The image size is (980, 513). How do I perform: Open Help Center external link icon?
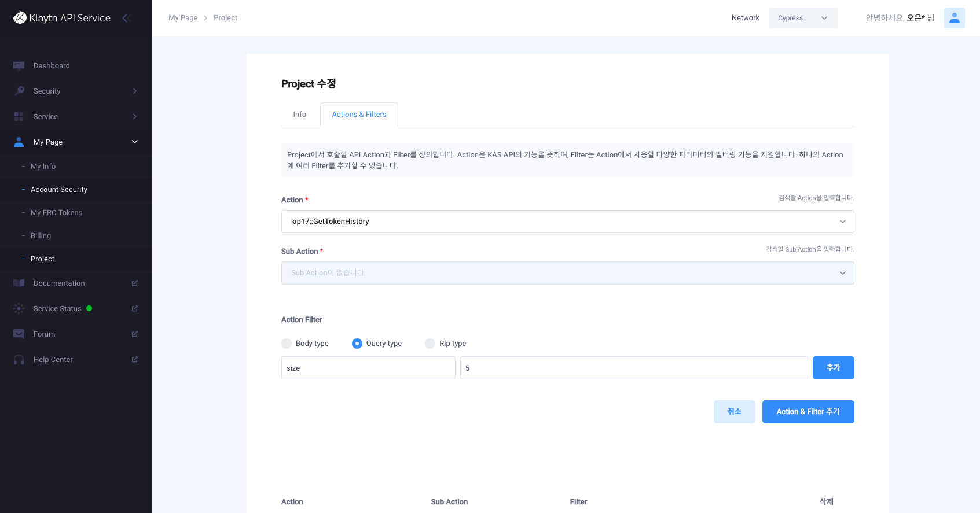click(135, 360)
